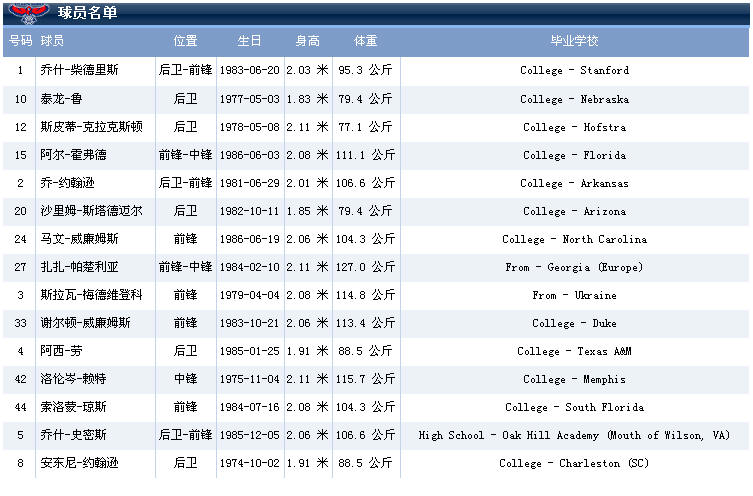Select player 乔-约翰逊
The width and height of the screenshot is (753, 496).
tap(67, 183)
